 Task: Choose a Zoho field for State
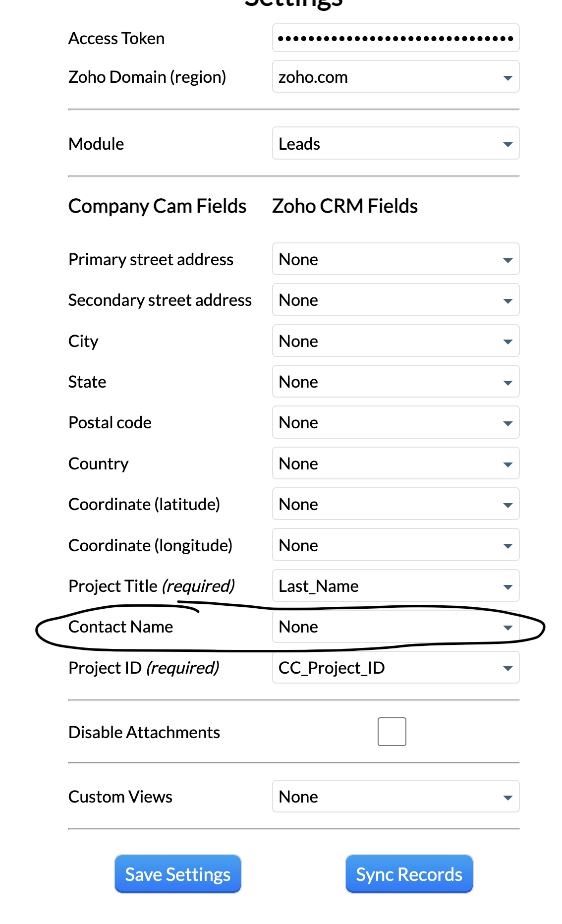(x=395, y=382)
